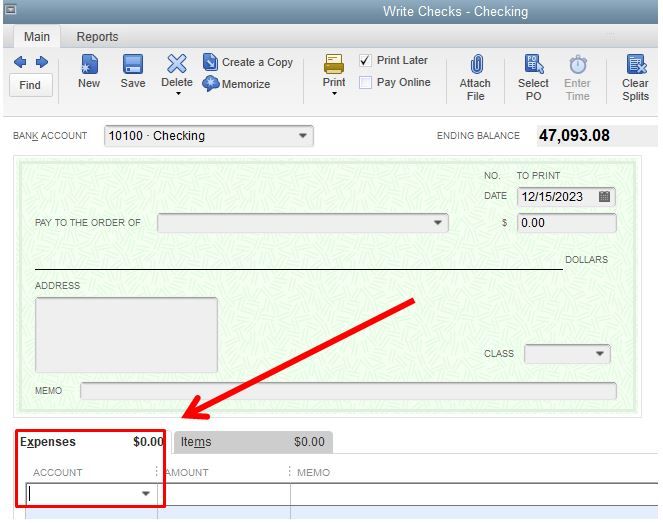
Task: Click the Create a Copy label
Action: tap(257, 62)
